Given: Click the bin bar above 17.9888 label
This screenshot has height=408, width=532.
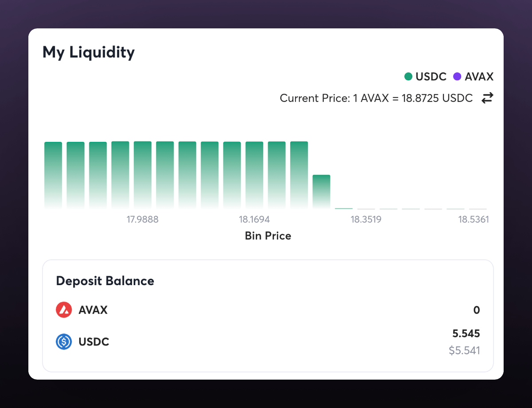Looking at the screenshot, I should pyautogui.click(x=143, y=175).
